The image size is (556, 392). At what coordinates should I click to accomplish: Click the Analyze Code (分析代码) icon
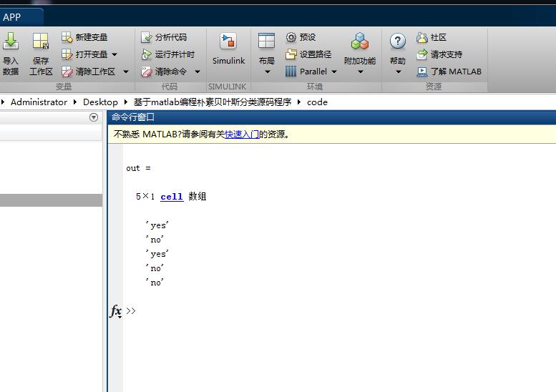point(146,37)
